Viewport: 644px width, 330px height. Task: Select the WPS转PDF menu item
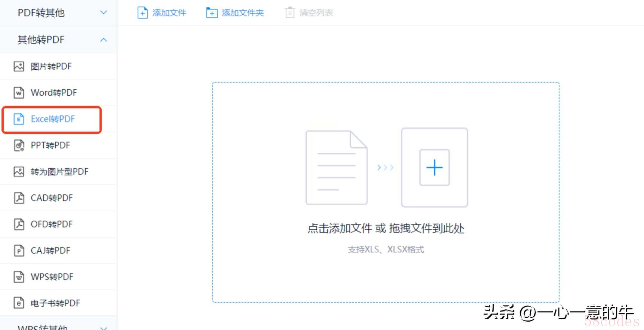click(x=52, y=277)
